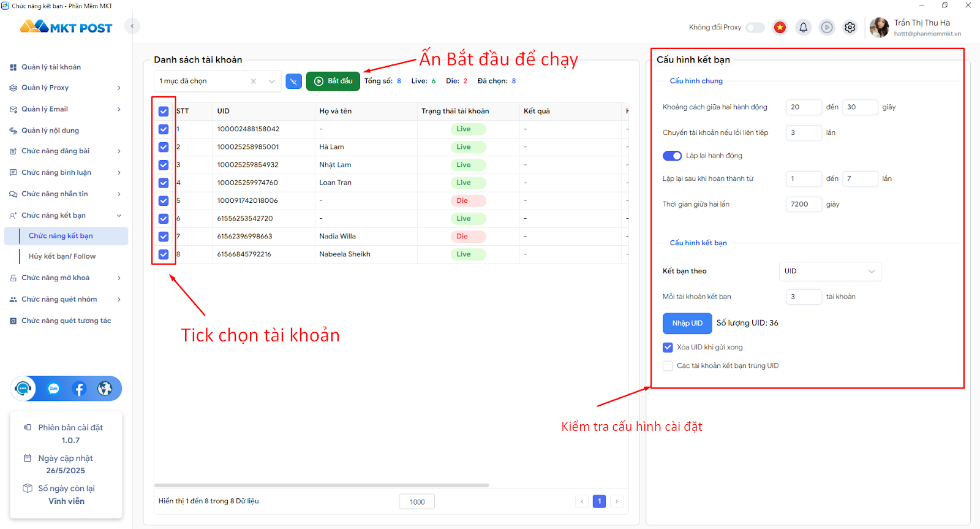Viewport: 980px width, 529px height.
Task: Edit the maximum delay field showing 30
Action: [860, 107]
